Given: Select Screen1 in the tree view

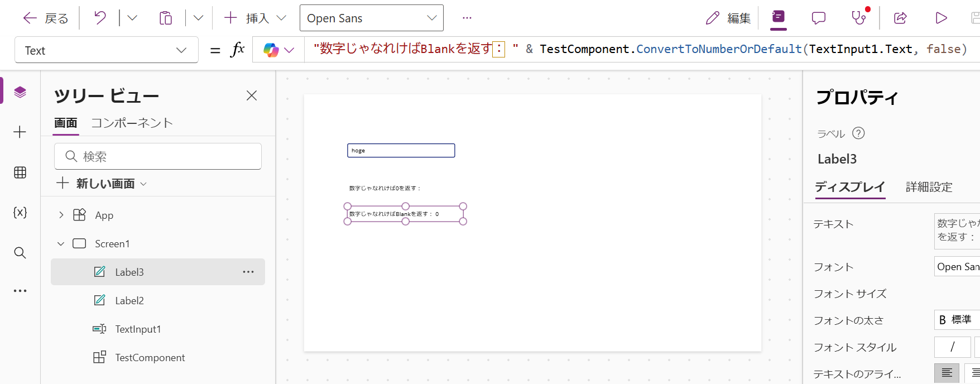Looking at the screenshot, I should pyautogui.click(x=112, y=243).
